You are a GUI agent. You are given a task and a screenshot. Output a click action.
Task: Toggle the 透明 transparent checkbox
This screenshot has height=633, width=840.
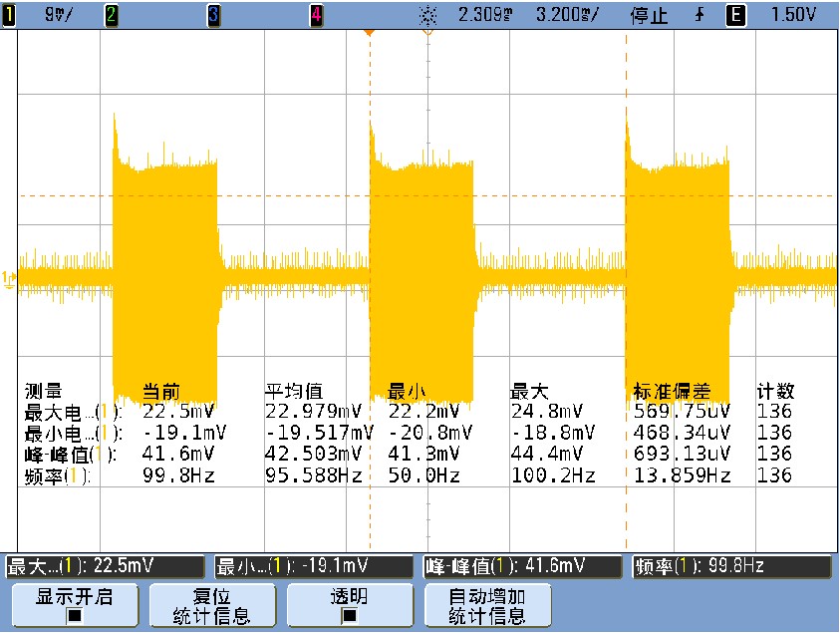[349, 615]
